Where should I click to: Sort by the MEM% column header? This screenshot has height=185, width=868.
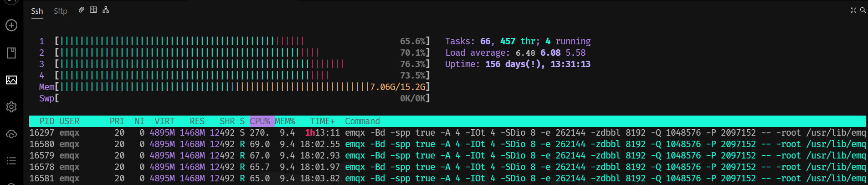pyautogui.click(x=285, y=121)
